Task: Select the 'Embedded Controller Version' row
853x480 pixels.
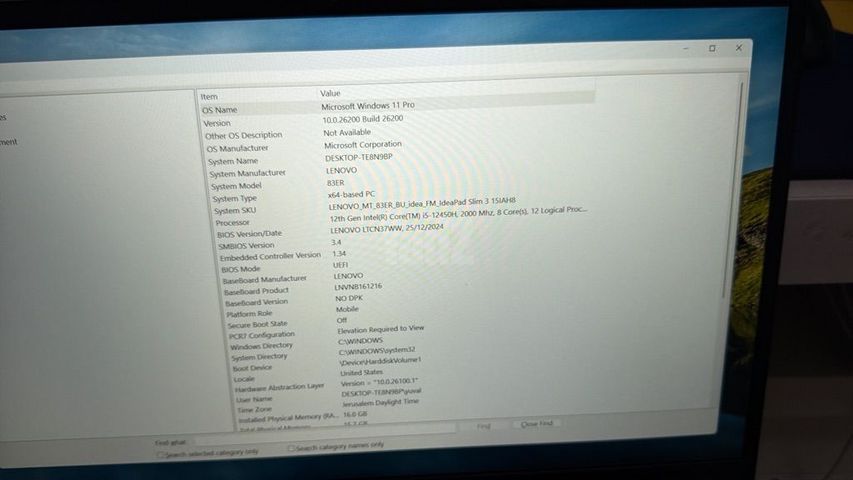Action: pos(270,256)
